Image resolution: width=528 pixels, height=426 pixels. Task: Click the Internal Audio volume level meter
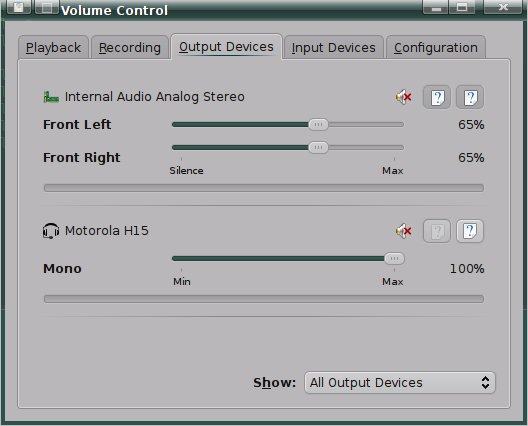coord(264,188)
